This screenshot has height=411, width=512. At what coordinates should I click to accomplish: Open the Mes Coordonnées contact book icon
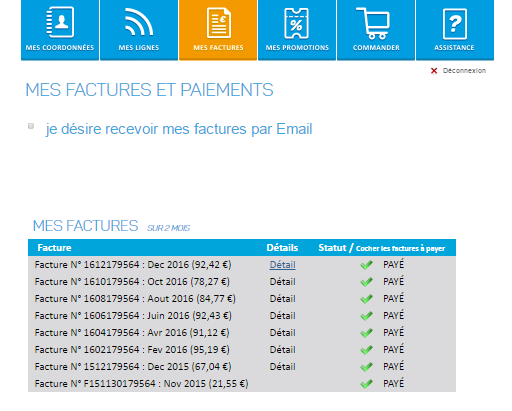[60, 22]
